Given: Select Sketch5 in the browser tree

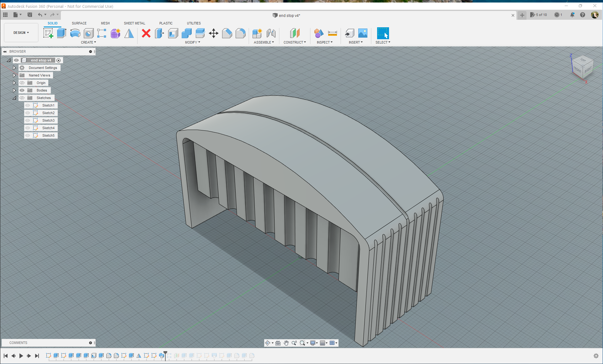Looking at the screenshot, I should click(48, 135).
